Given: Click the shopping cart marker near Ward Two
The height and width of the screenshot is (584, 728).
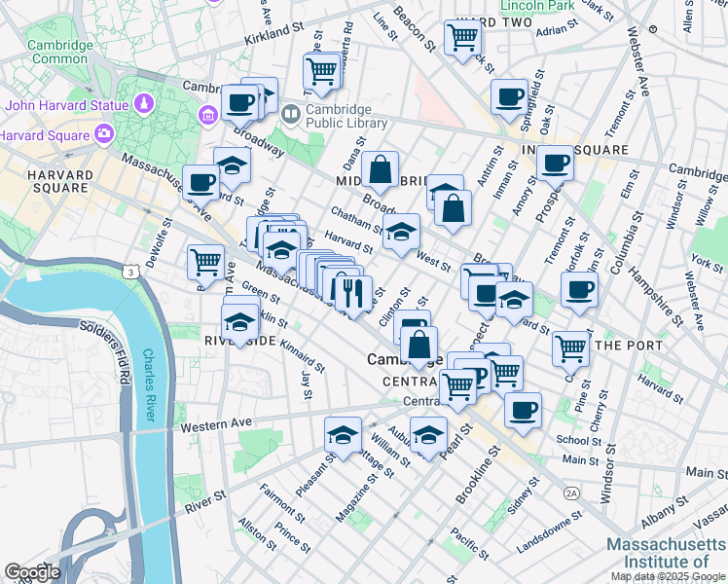Looking at the screenshot, I should coord(462,41).
